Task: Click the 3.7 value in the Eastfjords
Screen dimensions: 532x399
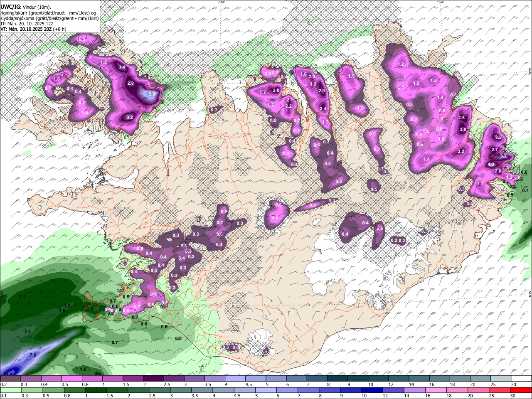Action: point(503,156)
